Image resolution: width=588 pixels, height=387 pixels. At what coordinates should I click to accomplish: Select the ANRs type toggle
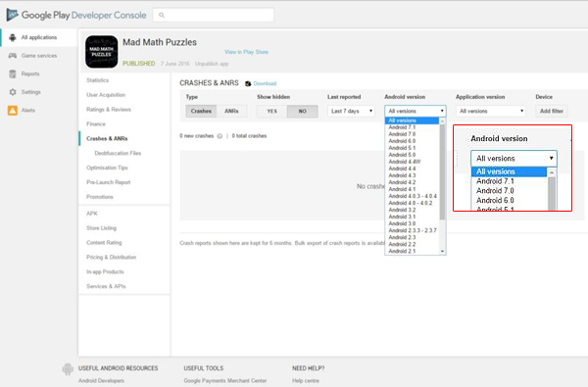(x=231, y=111)
